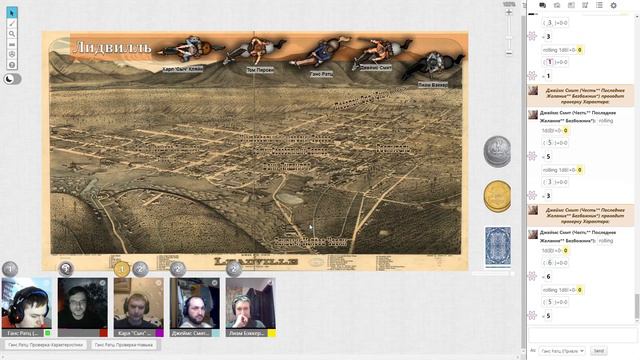The height and width of the screenshot is (360, 640).
Task: Select the Том Персен rider token
Action: 256,51
